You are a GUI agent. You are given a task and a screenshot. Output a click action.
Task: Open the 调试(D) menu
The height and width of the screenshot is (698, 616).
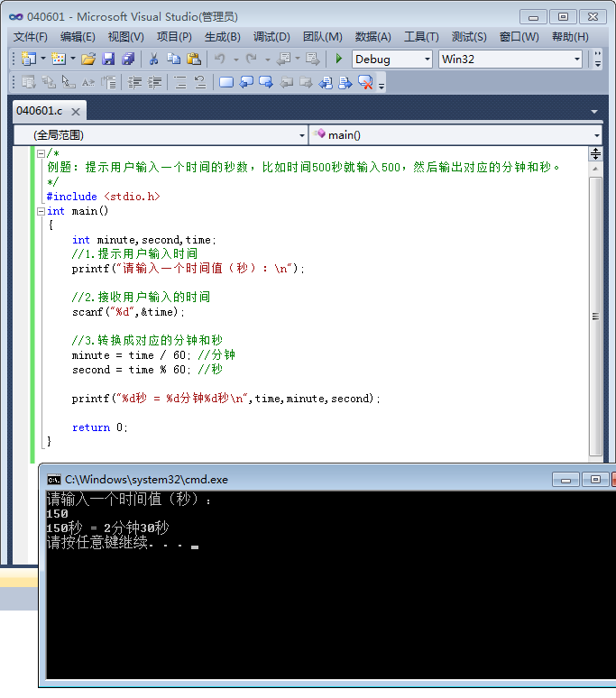271,36
